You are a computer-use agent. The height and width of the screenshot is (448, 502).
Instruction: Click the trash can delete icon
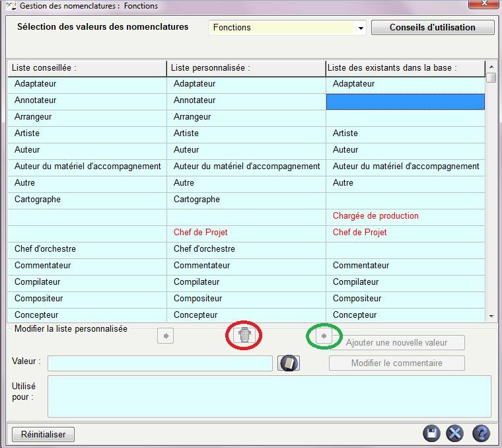244,336
